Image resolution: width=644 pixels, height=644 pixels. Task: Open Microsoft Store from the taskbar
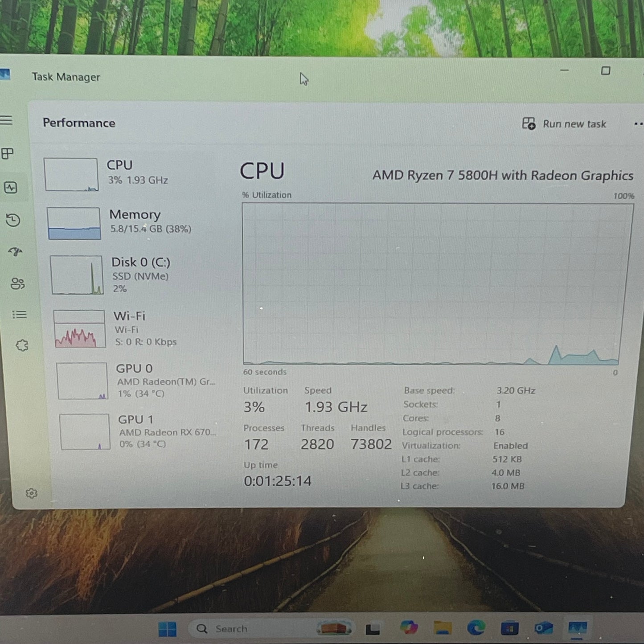[x=509, y=628]
